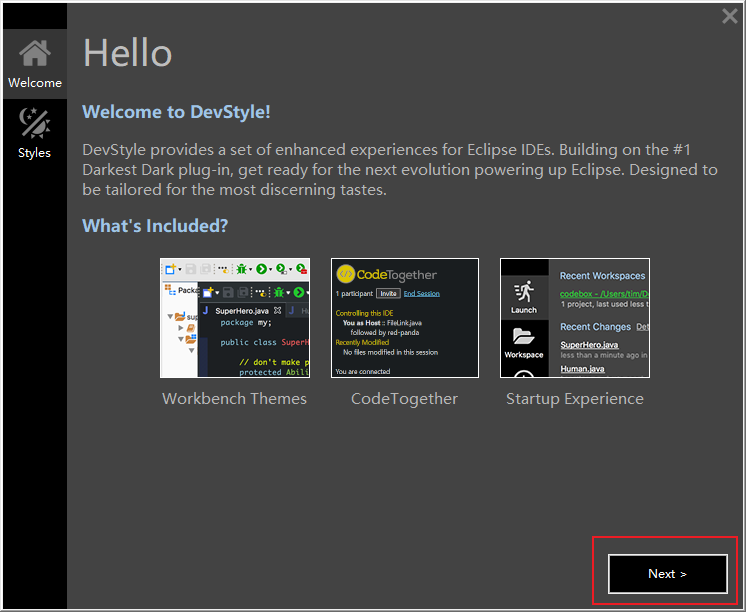This screenshot has height=612, width=746.
Task: Click the Next button
Action: tap(667, 573)
